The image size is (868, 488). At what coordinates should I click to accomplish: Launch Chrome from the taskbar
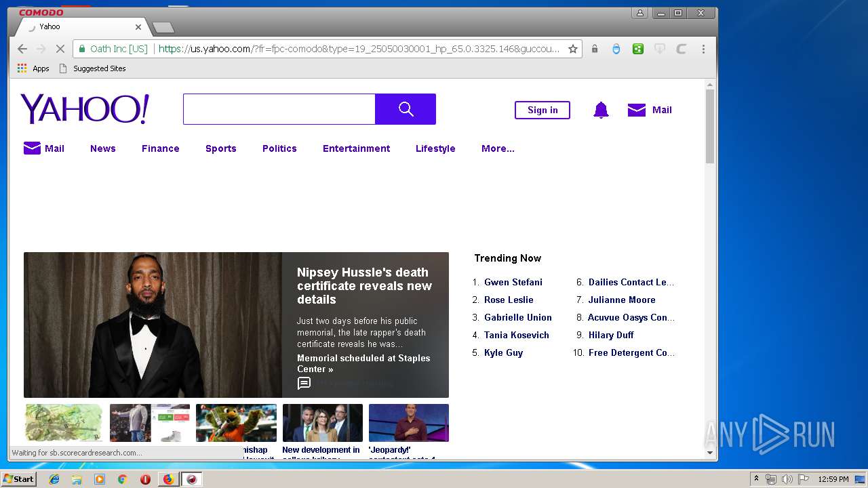[122, 479]
